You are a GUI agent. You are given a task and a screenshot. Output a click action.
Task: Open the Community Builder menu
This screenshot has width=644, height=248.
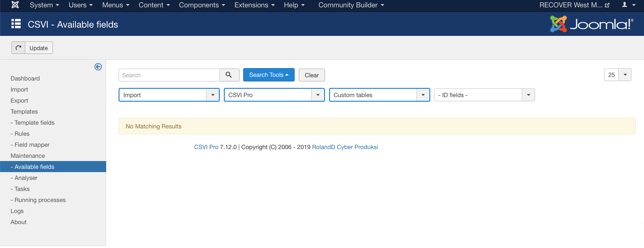click(351, 5)
